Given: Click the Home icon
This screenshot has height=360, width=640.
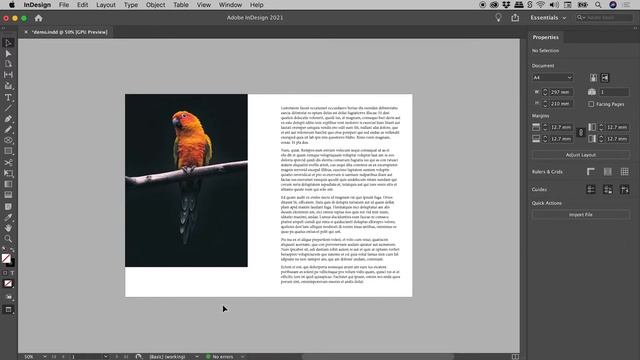Looking at the screenshot, I should pos(38,18).
